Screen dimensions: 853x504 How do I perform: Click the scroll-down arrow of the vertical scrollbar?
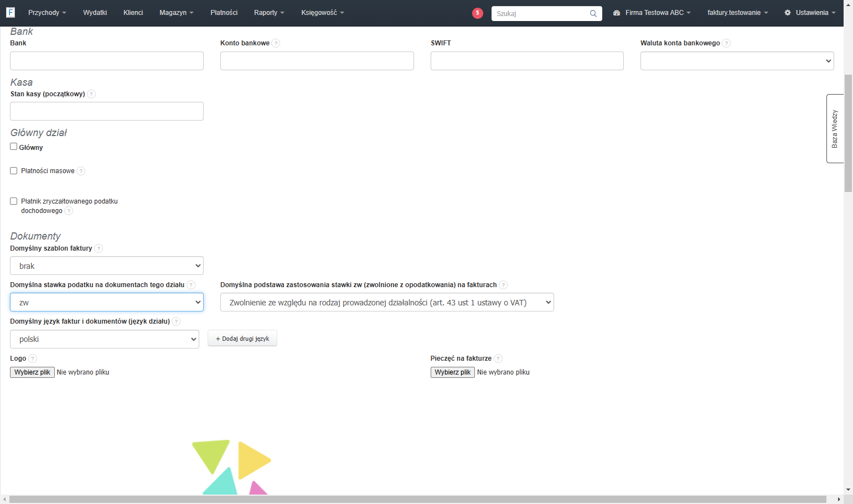click(x=848, y=490)
